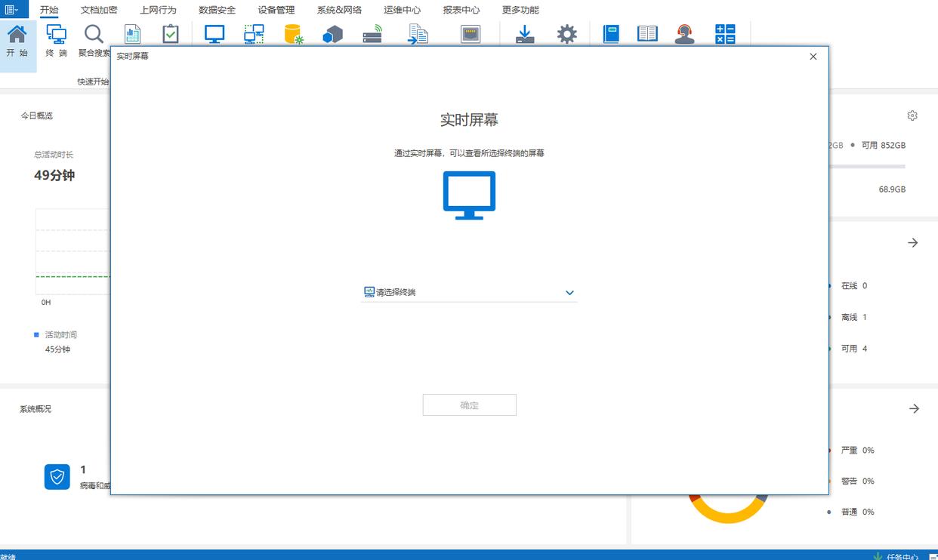The height and width of the screenshot is (560, 938).
Task: Click the 今日概览 panel heading
Action: [36, 115]
